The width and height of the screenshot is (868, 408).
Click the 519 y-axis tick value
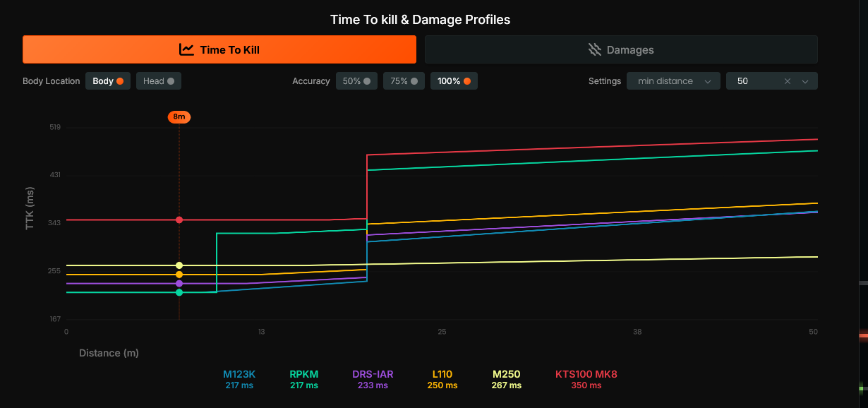point(55,127)
